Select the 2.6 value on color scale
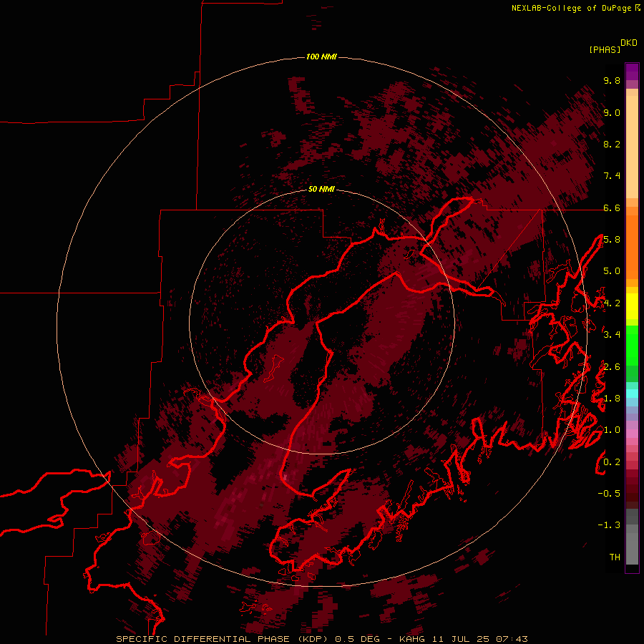This screenshot has width=644, height=644. [x=612, y=367]
